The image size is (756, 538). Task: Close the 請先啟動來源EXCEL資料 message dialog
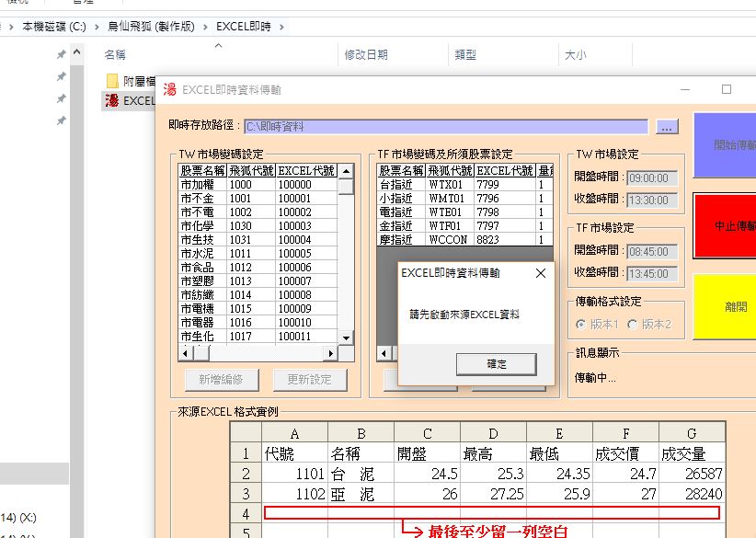point(541,273)
